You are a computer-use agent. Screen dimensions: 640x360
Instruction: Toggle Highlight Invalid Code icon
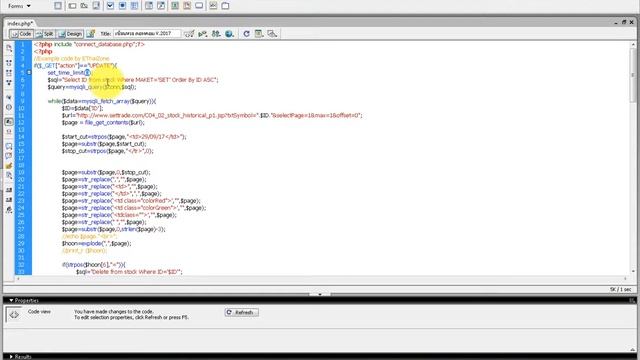[9, 131]
